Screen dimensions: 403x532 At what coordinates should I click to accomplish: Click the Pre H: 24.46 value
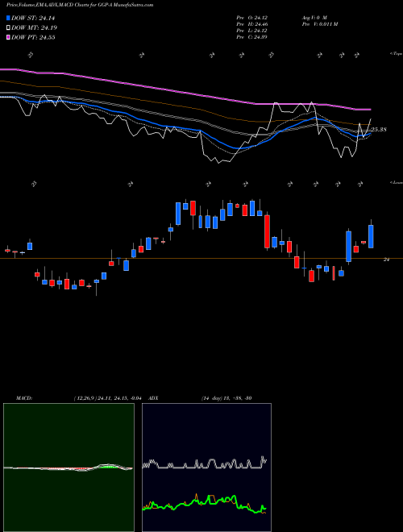point(251,24)
